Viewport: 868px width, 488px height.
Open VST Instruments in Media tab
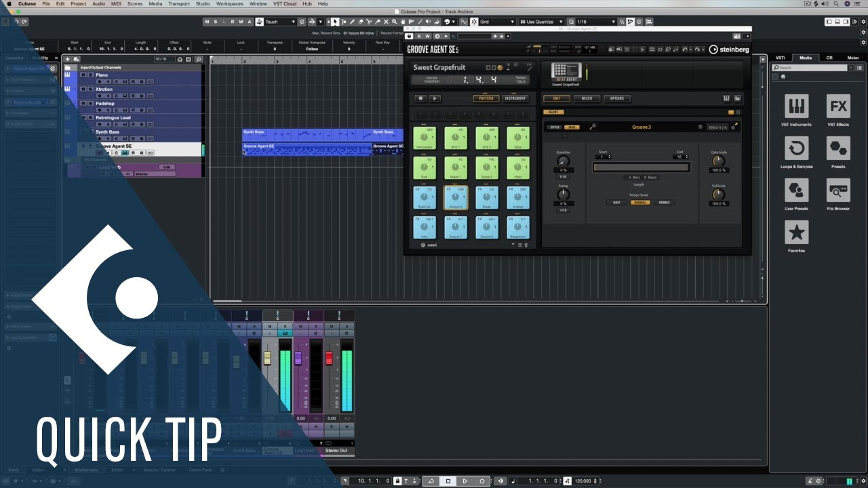click(x=796, y=106)
